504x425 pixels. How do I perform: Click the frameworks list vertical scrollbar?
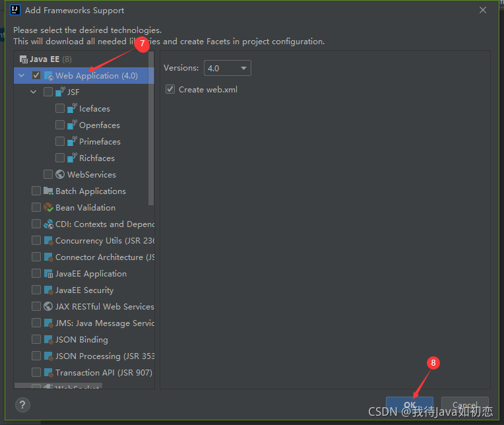tap(151, 128)
